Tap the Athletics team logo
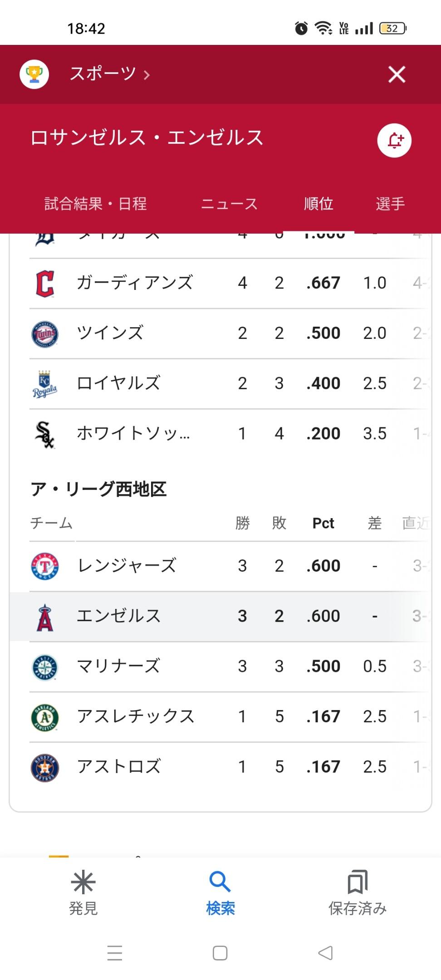The height and width of the screenshot is (980, 441). (45, 717)
